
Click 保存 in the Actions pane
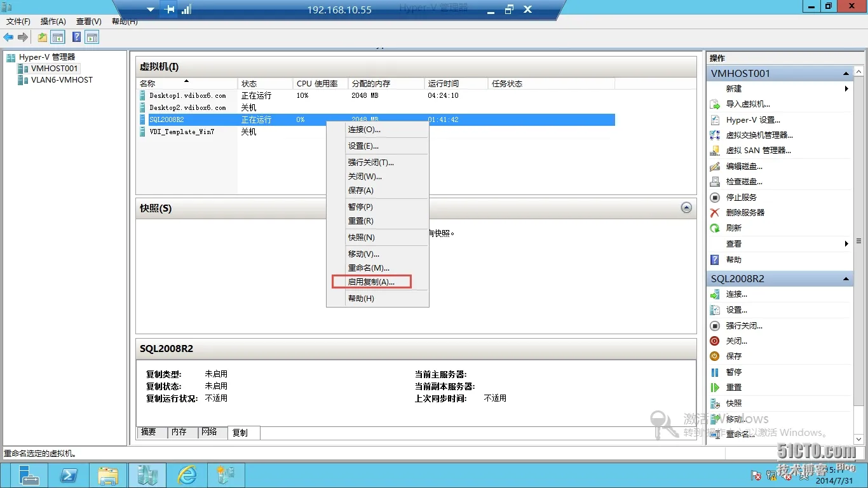tap(734, 356)
